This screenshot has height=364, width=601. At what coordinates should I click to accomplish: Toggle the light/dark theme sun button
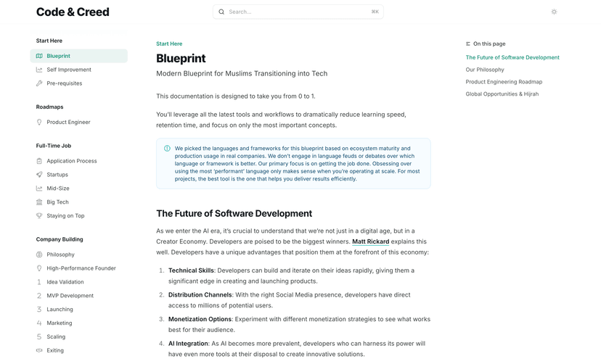(554, 12)
